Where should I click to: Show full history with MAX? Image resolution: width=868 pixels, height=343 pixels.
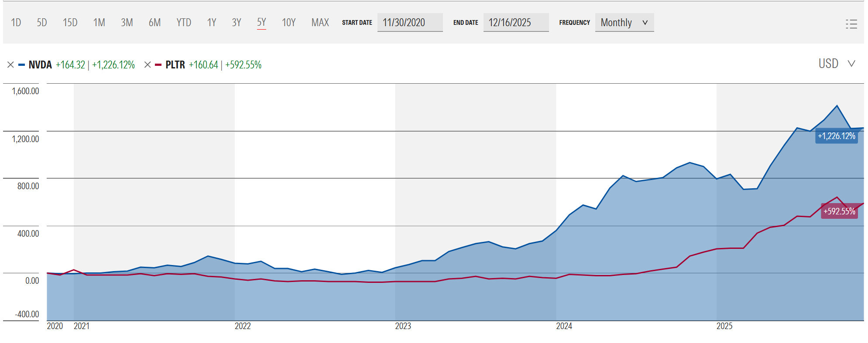(x=320, y=23)
